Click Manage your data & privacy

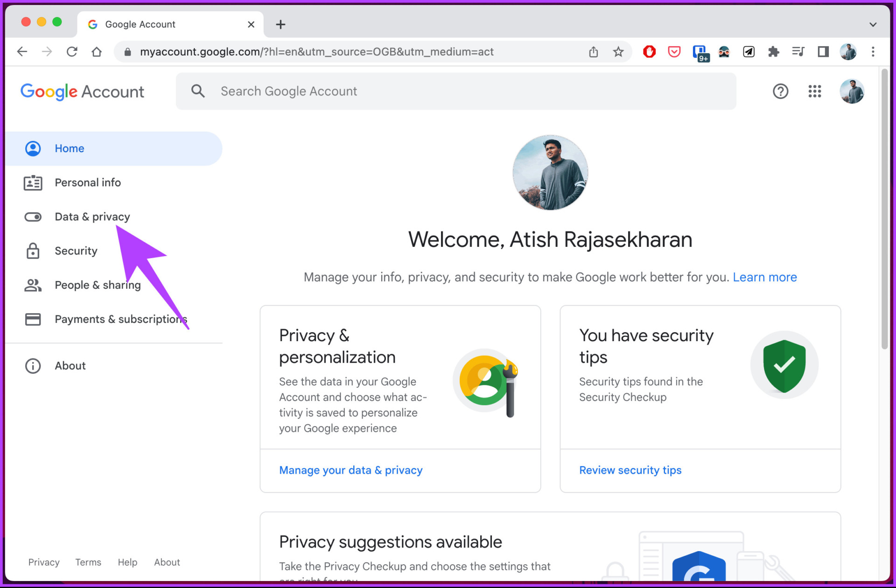(x=350, y=470)
